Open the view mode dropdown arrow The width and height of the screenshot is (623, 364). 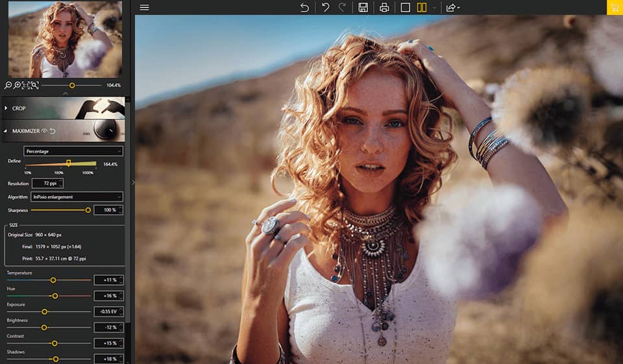point(434,8)
